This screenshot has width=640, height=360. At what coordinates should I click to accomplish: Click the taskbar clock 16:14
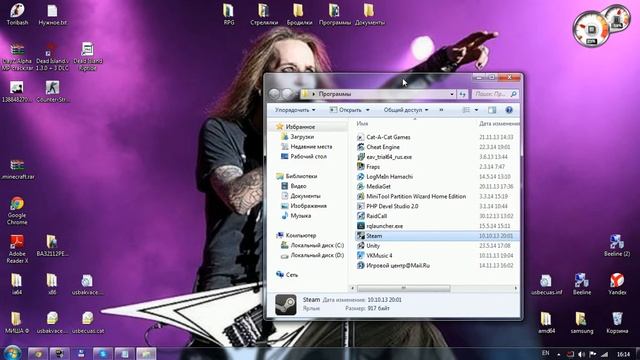pyautogui.click(x=623, y=354)
